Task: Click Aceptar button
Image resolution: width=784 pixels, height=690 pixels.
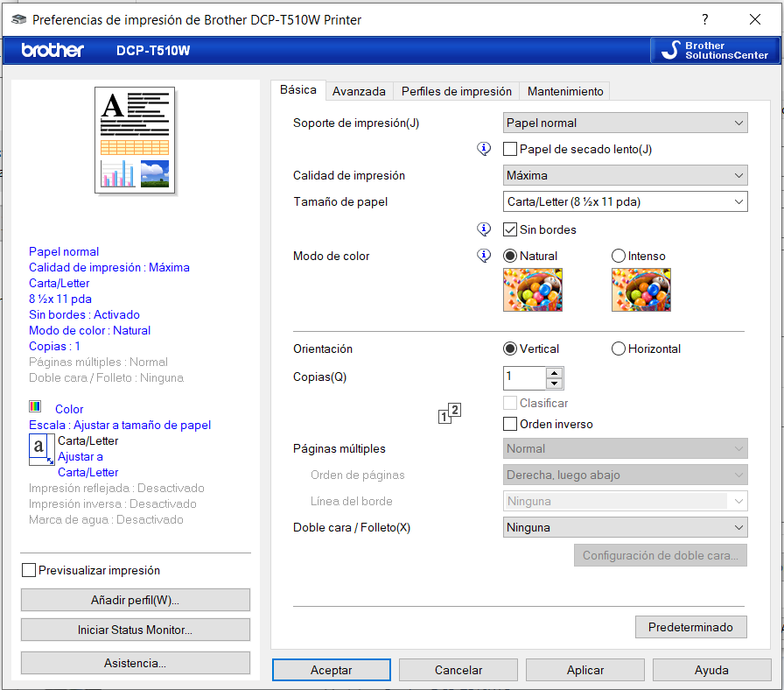Action: coord(332,670)
